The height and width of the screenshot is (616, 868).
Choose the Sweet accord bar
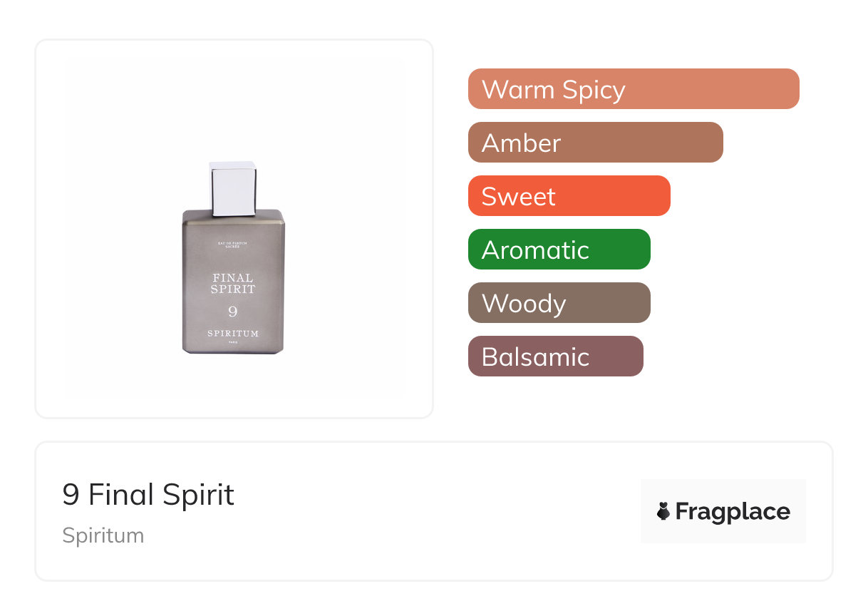click(569, 196)
